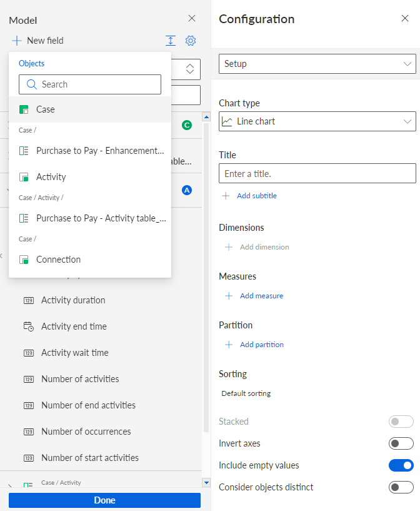Select Number of activities field

[x=80, y=379]
